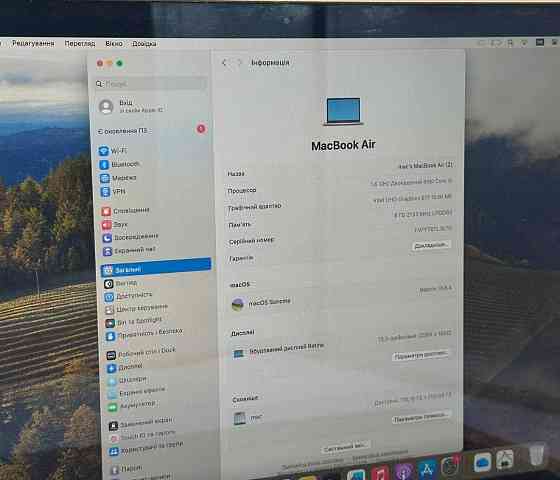Open the Перегляд menu
Image resolution: width=560 pixels, height=480 pixels.
pyautogui.click(x=80, y=43)
